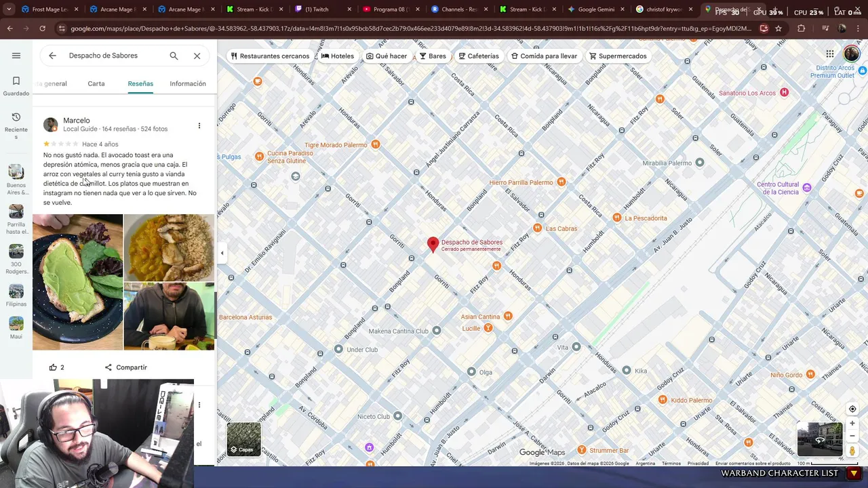Zoom in with the plus button
This screenshot has width=868, height=488.
pos(852,424)
